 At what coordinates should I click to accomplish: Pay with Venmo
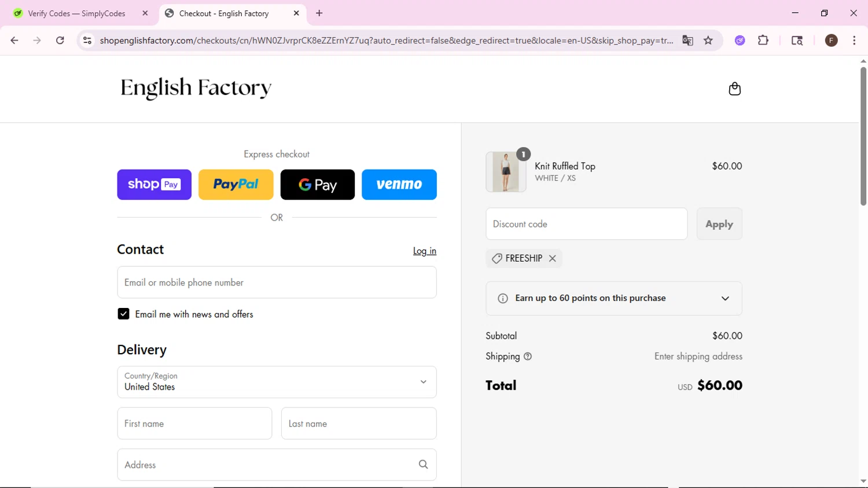point(399,185)
